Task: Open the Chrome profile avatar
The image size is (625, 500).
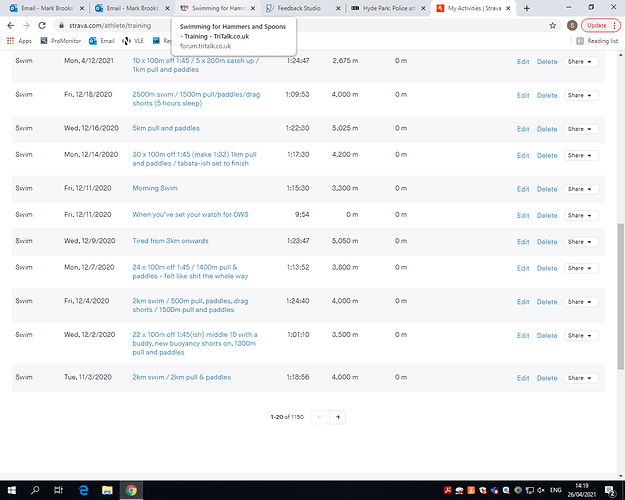Action: 572,26
